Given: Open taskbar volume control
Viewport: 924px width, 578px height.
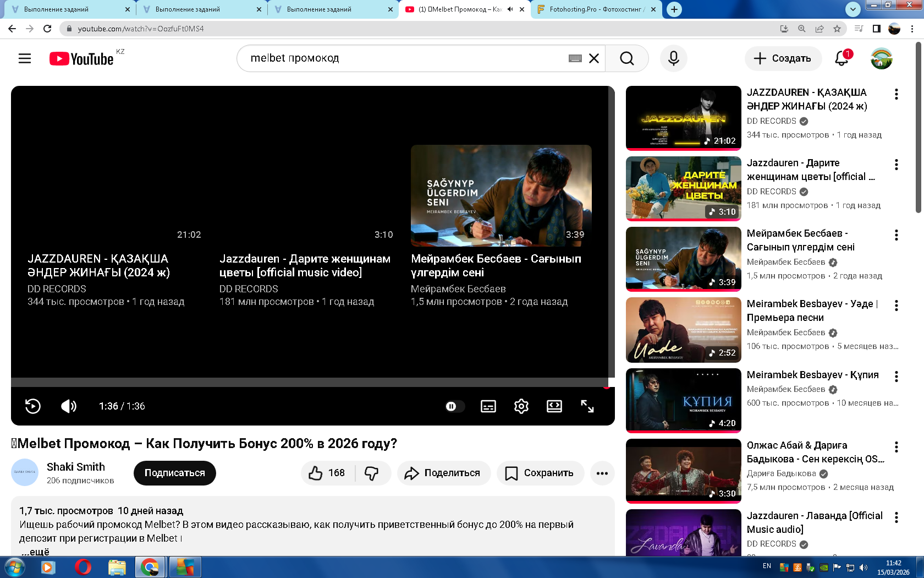Looking at the screenshot, I should [864, 567].
